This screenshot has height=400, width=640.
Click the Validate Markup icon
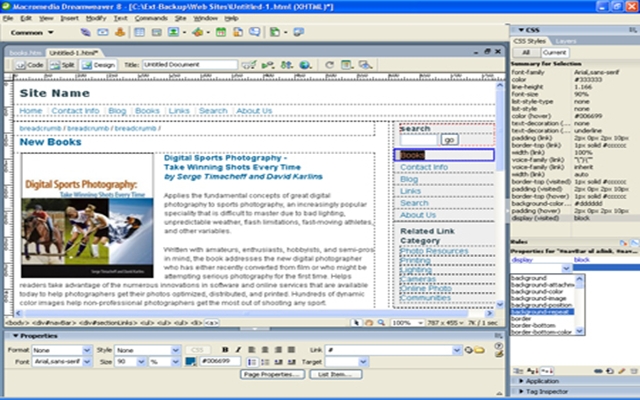coord(268,65)
